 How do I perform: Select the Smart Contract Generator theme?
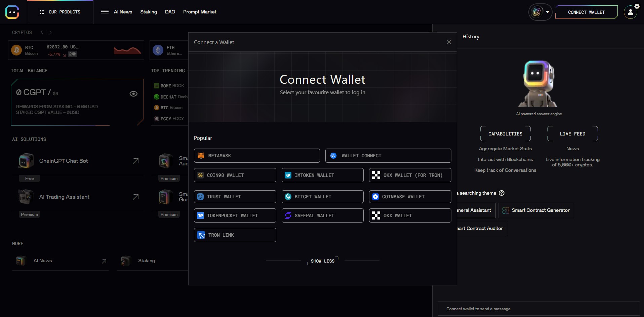point(536,210)
